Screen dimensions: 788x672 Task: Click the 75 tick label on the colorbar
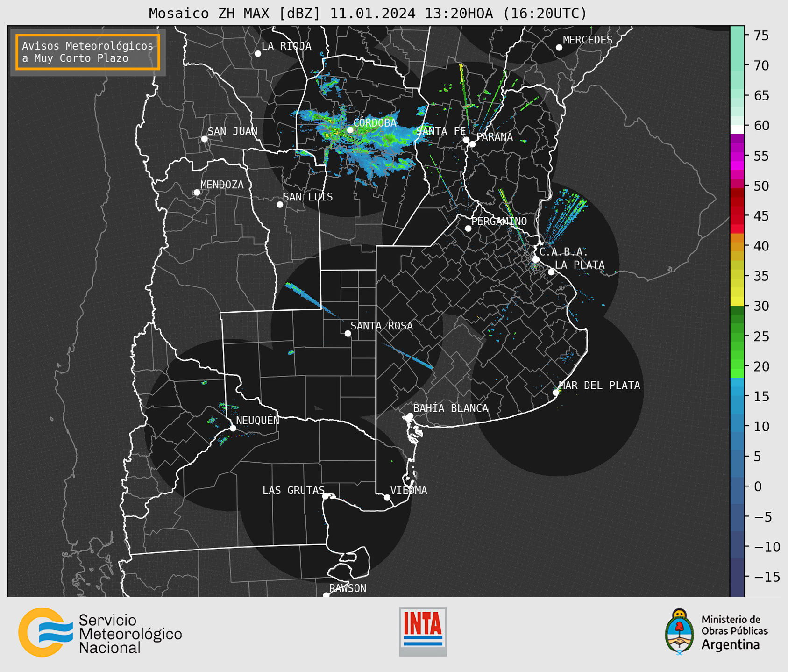(761, 36)
